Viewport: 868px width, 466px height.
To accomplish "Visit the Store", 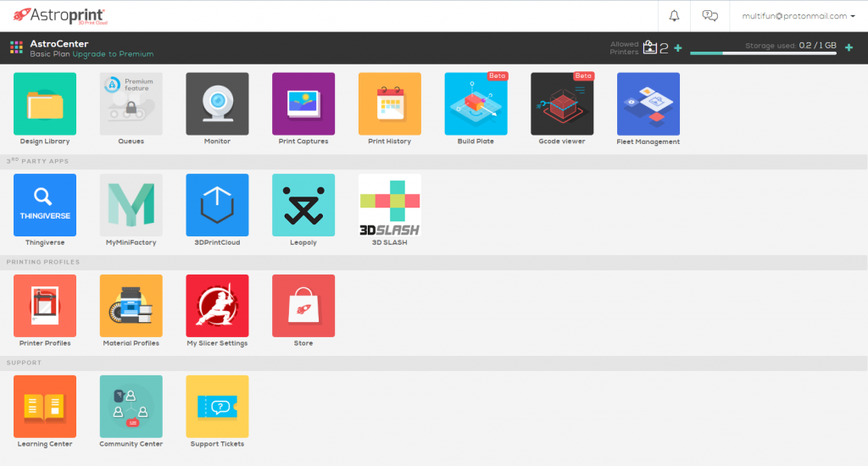I will [303, 306].
